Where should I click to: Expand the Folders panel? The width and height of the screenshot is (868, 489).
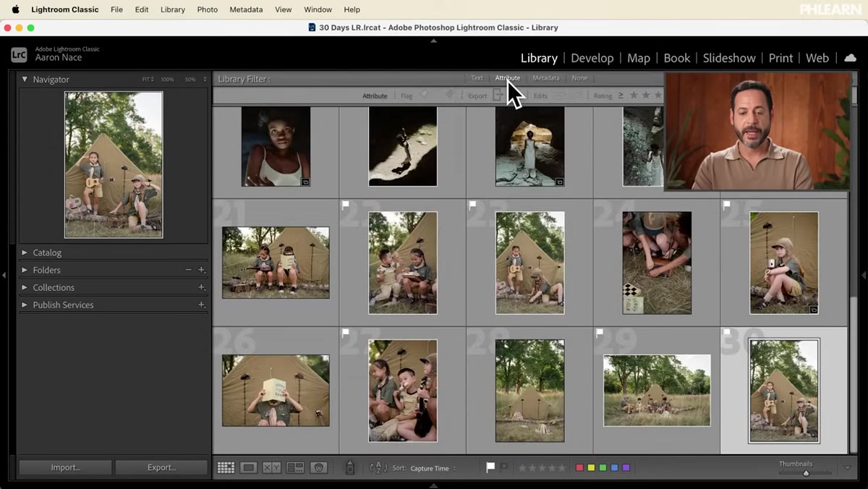pos(25,270)
